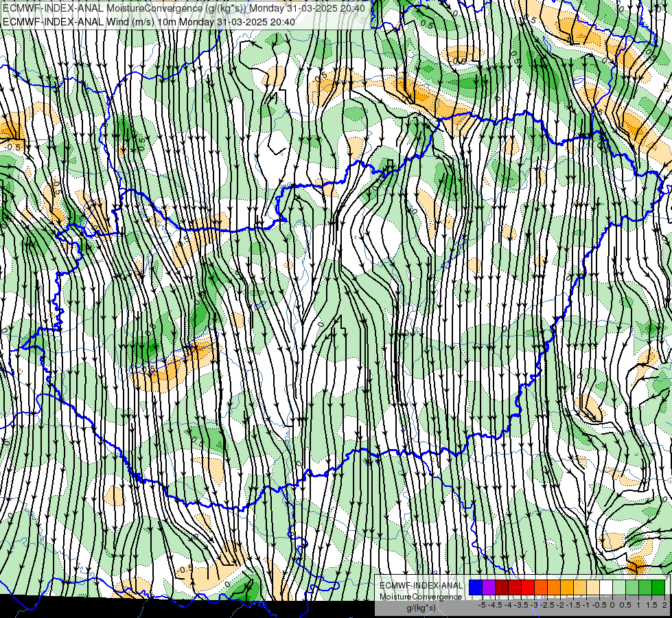Pick the dark green swatch between 1.5 and 2
Viewport: 672px width, 618px height.
point(658,588)
